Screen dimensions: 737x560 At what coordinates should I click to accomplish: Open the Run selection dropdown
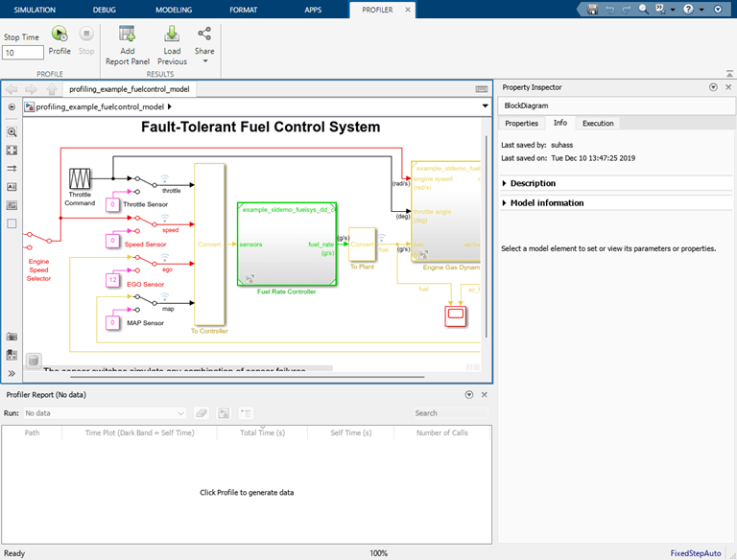pos(104,413)
